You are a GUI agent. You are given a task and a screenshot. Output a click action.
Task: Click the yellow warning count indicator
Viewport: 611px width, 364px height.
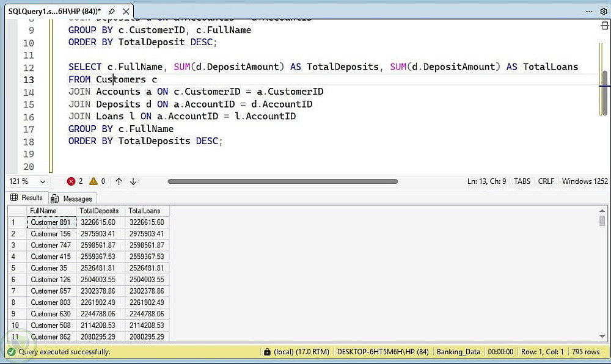[97, 181]
